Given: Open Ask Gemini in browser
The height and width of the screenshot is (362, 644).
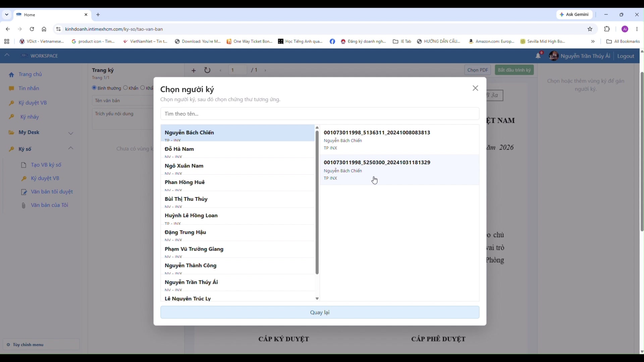Looking at the screenshot, I should [574, 14].
